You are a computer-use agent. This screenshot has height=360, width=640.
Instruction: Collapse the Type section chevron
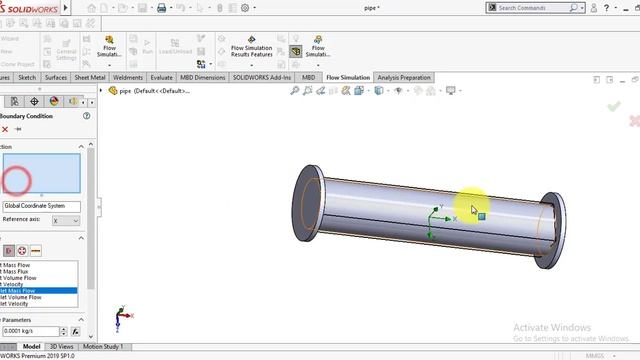(81, 238)
